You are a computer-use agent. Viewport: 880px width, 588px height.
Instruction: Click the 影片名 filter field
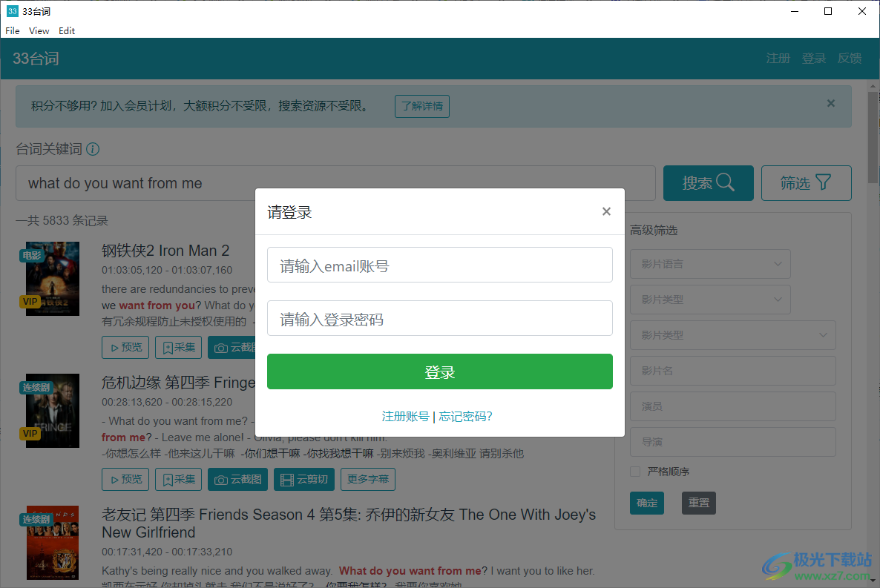pos(732,371)
